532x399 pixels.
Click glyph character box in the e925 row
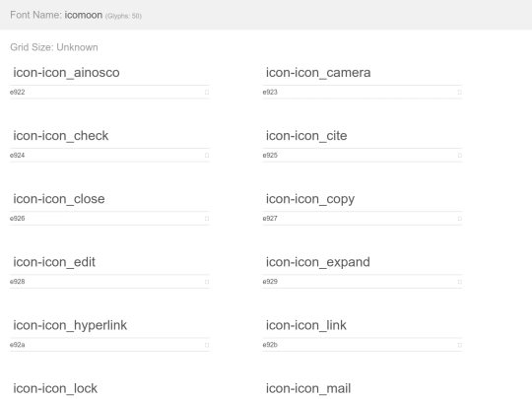pos(459,156)
